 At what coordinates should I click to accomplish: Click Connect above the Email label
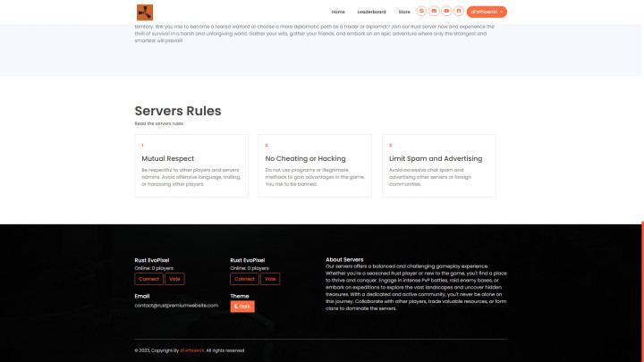(x=148, y=279)
